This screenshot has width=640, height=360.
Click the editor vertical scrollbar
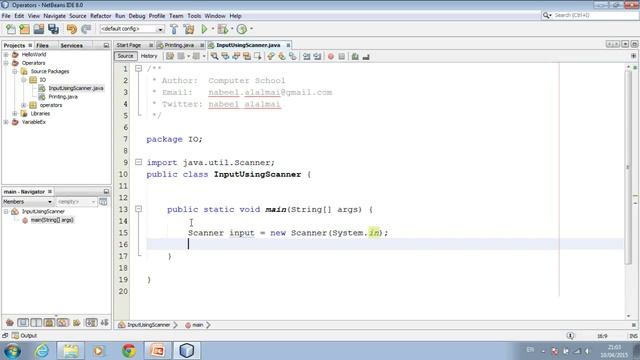[x=628, y=167]
